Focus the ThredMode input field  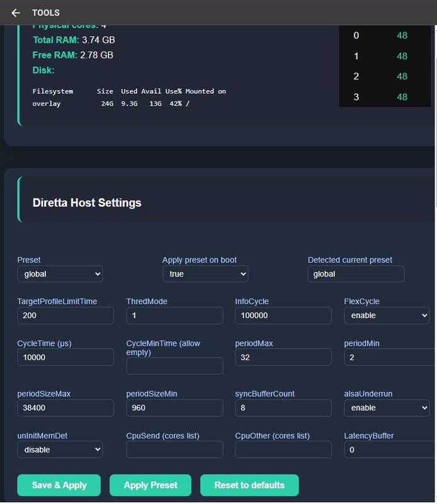pos(174,316)
